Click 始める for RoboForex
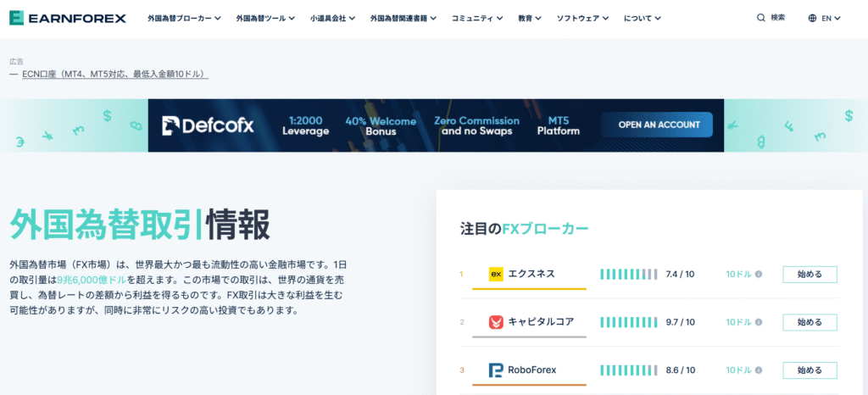The height and width of the screenshot is (395, 868). 810,370
